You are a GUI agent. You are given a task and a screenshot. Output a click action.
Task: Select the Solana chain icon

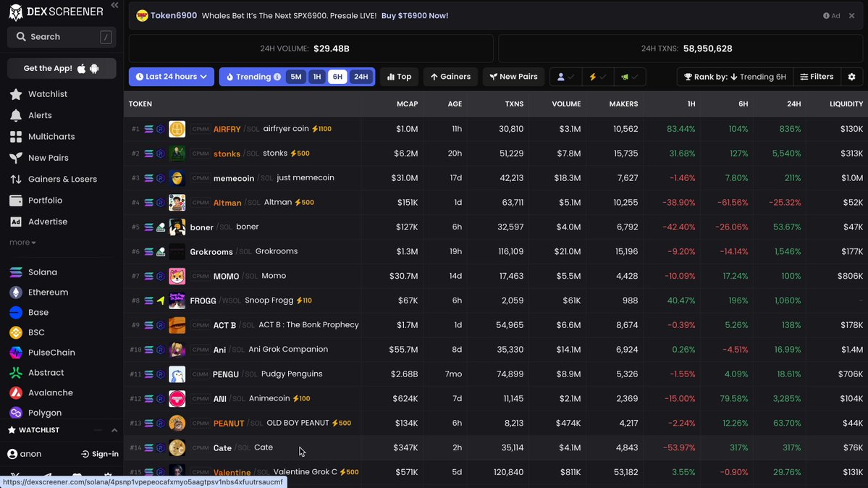pos(16,272)
